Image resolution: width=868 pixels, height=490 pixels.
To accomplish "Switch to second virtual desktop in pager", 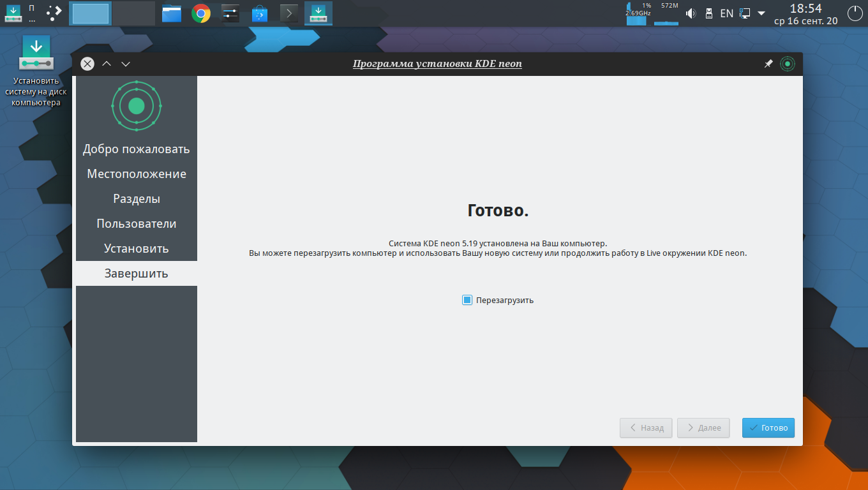I will tap(134, 13).
